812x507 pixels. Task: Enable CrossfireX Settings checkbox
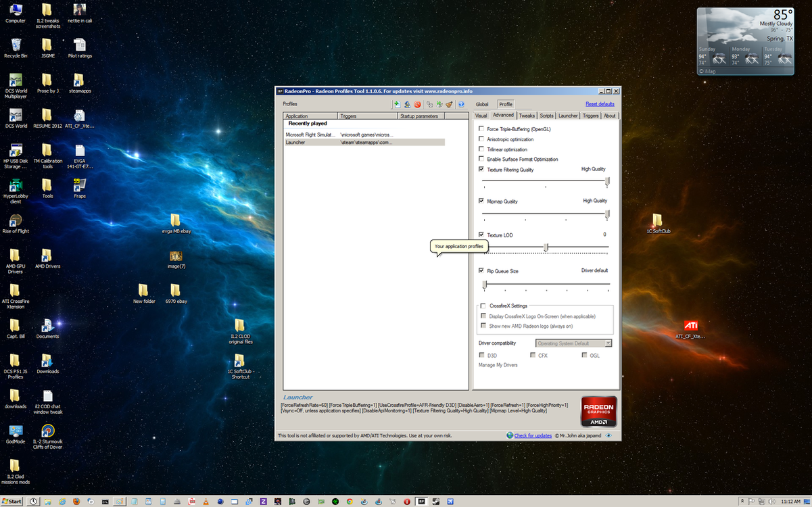click(483, 306)
